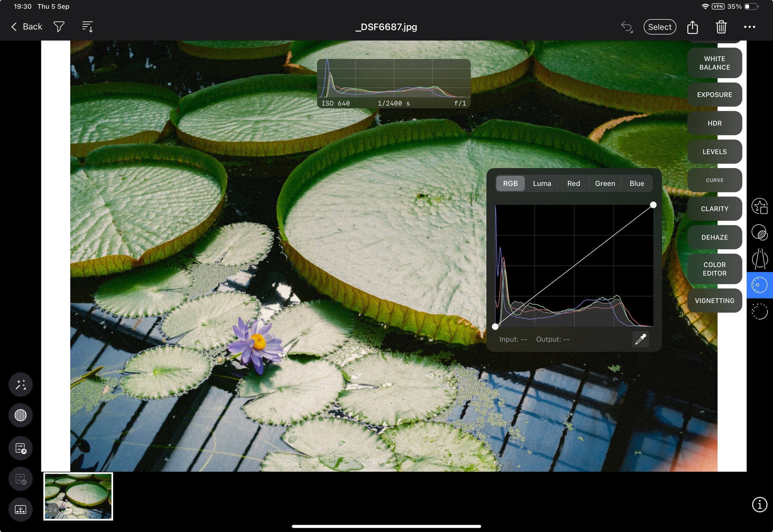Open the Levels adjustment panel
Viewport: 773px width, 532px height.
(x=714, y=152)
